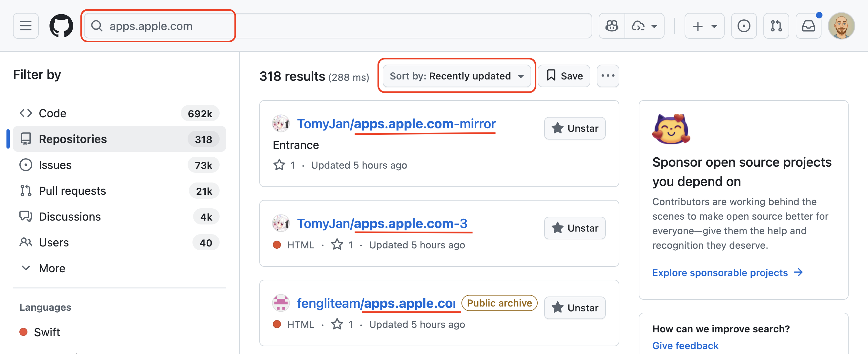
Task: Unstar TomyJan/apps.apple.com-mirror
Action: pyautogui.click(x=574, y=128)
